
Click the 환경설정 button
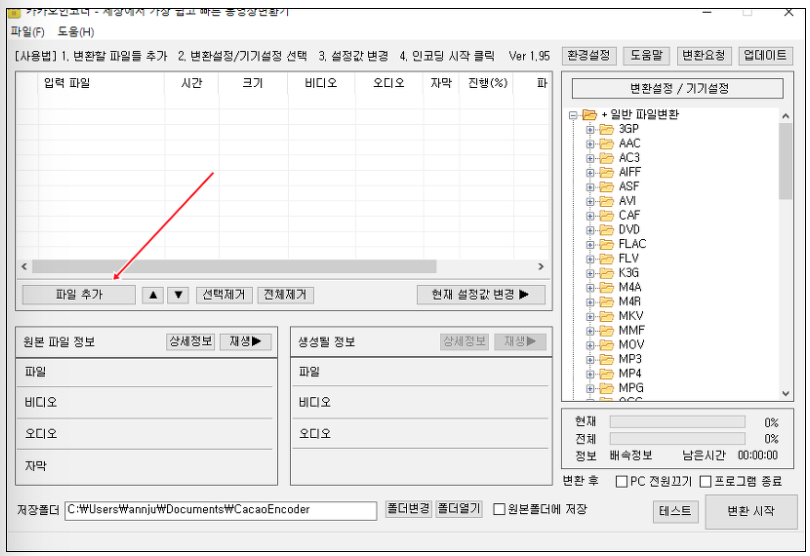pos(588,55)
